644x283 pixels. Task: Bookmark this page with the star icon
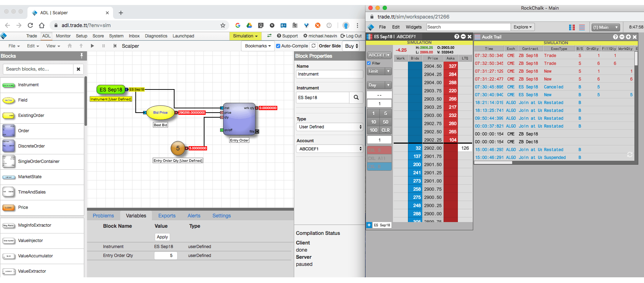pos(223,25)
